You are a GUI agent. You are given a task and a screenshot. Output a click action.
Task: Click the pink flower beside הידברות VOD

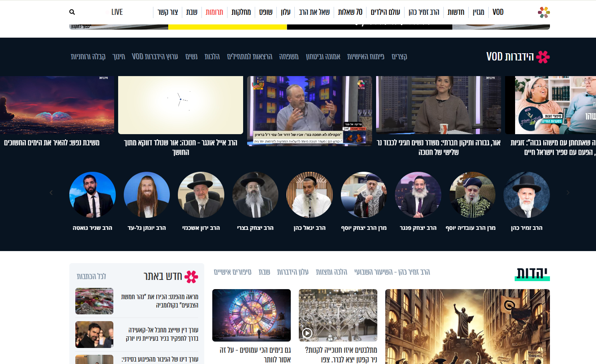click(x=543, y=57)
